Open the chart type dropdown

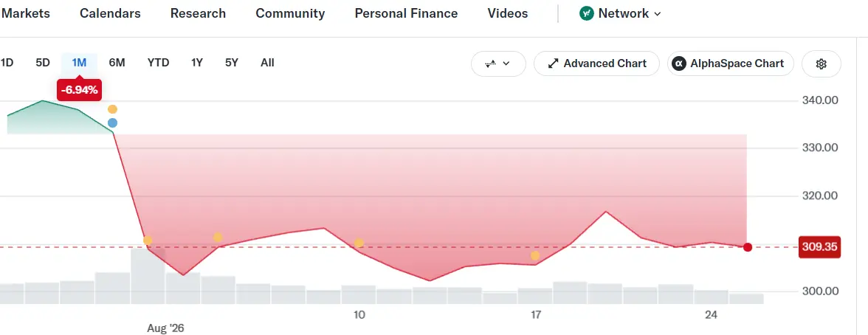click(x=498, y=63)
